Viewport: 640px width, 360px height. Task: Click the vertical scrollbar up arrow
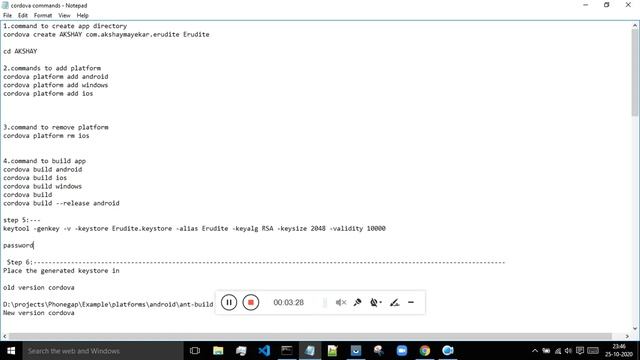pos(635,25)
